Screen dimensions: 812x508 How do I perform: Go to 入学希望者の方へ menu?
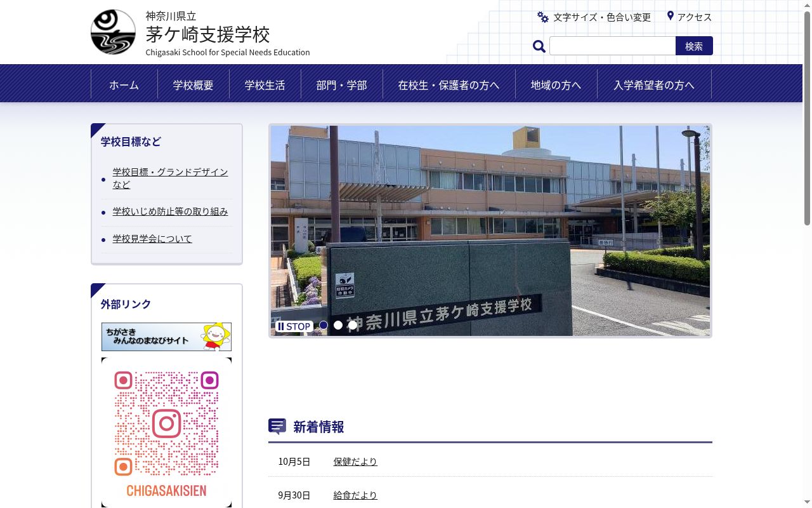[x=654, y=84]
